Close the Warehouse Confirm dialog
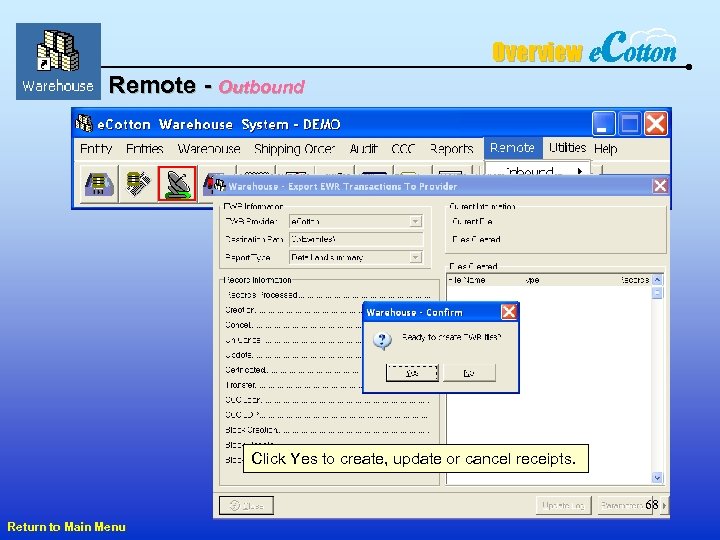Viewport: 720px width, 540px height. 509,312
